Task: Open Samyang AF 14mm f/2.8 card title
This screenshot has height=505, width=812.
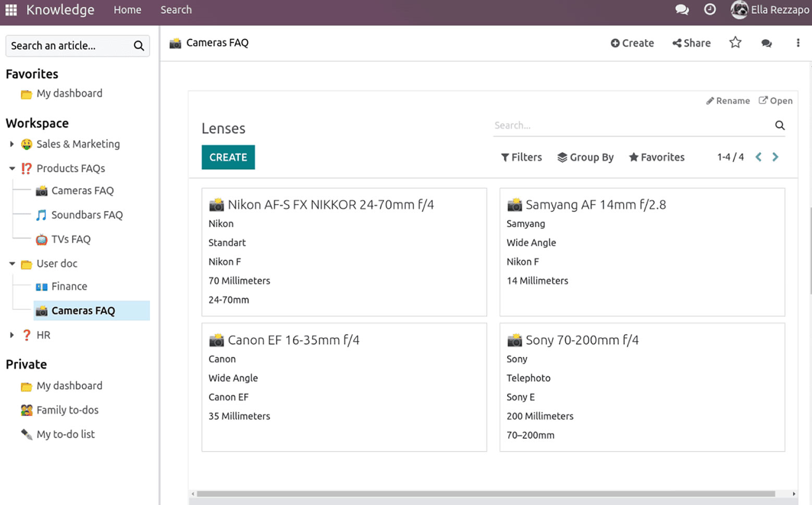Action: pos(596,205)
